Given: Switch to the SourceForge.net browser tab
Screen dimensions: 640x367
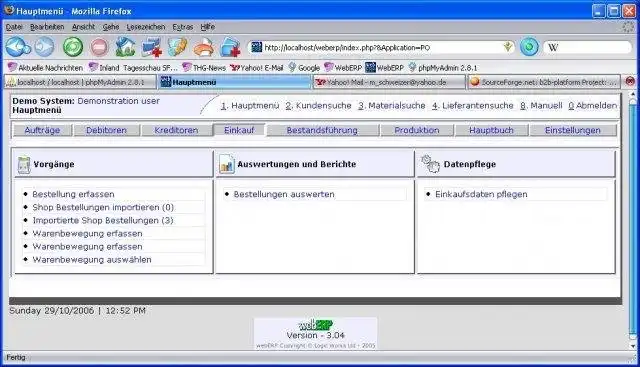Looking at the screenshot, I should pyautogui.click(x=544, y=82).
